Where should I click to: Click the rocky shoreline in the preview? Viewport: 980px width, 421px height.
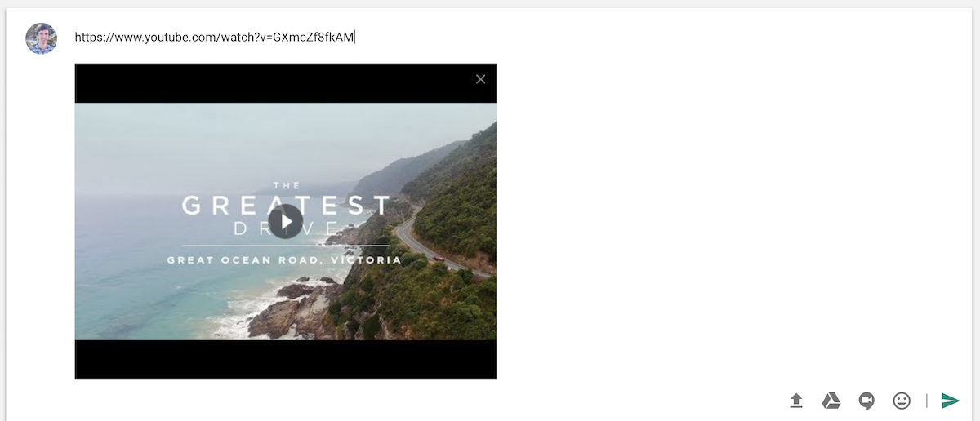(x=294, y=308)
